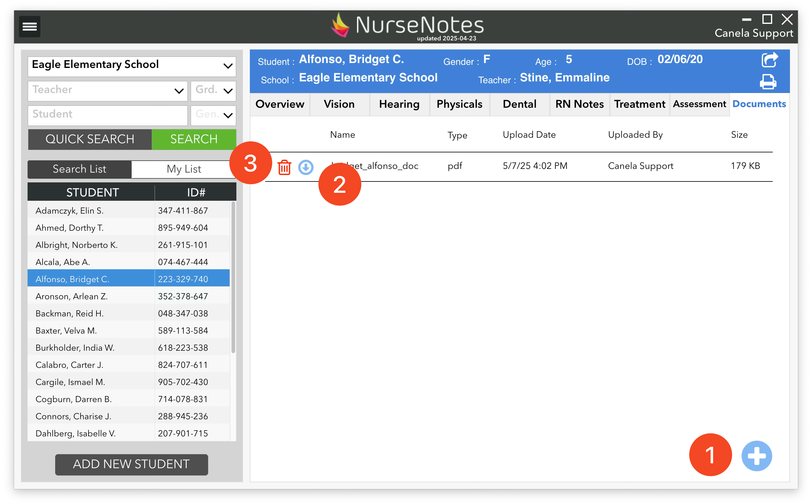Click the green SEARCH button

(194, 139)
